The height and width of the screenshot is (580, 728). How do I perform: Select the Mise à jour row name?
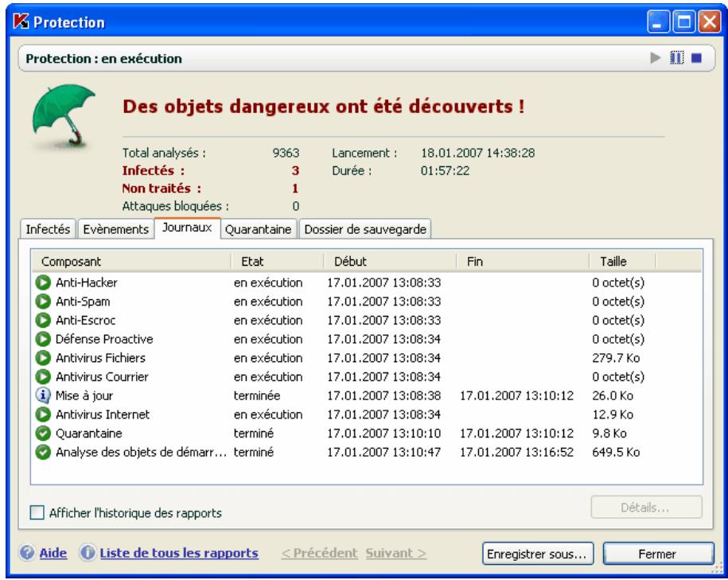click(x=84, y=395)
